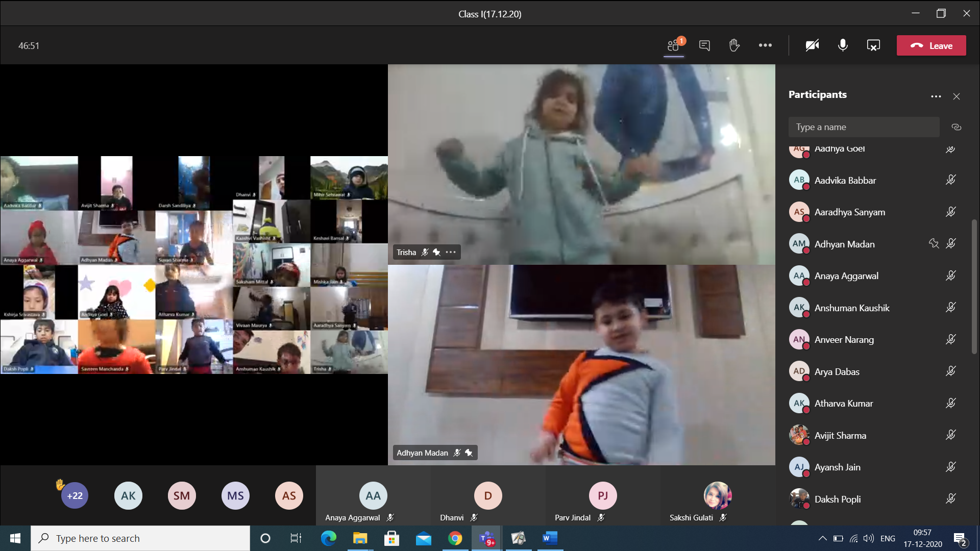The image size is (980, 551).
Task: Open Microsoft Teams in the taskbar
Action: click(x=487, y=538)
